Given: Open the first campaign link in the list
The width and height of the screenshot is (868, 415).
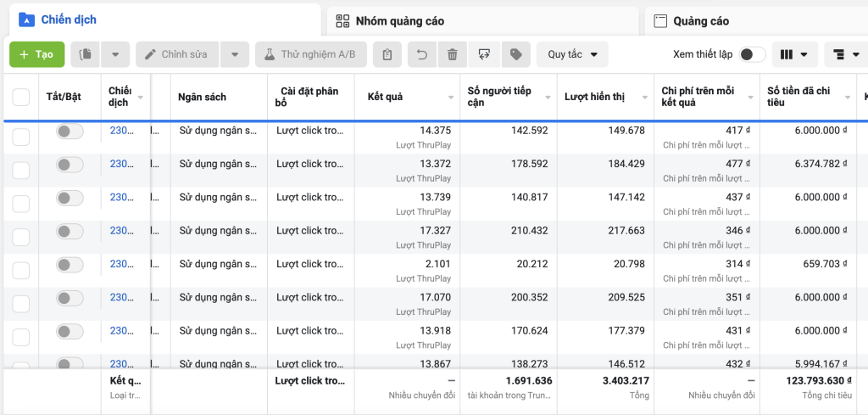Looking at the screenshot, I should [122, 131].
